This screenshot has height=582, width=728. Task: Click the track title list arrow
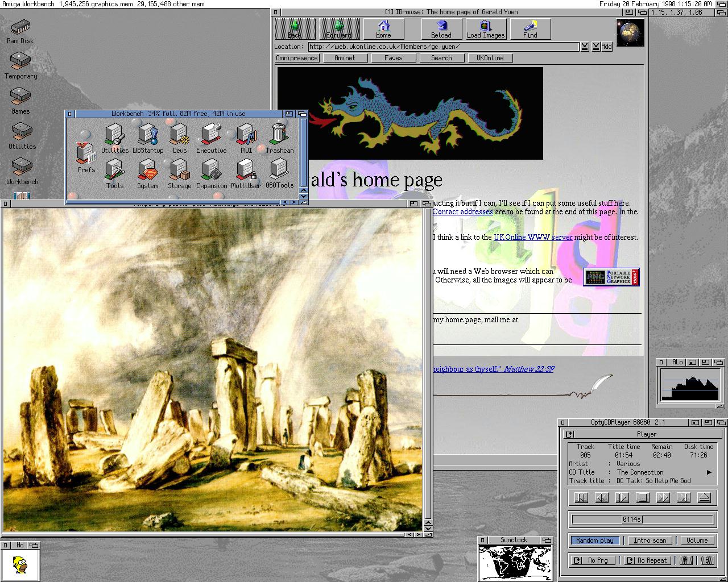(x=709, y=472)
